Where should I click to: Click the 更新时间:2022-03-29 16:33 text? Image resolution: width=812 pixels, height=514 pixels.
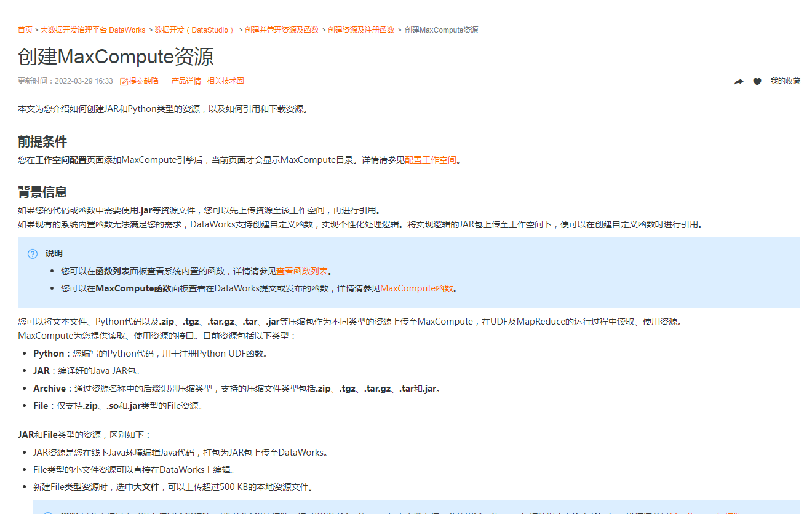(65, 81)
